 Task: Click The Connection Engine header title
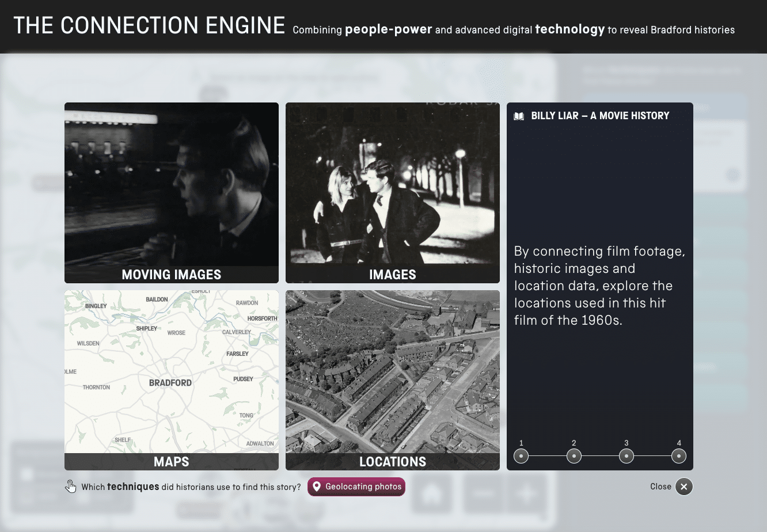pos(149,26)
